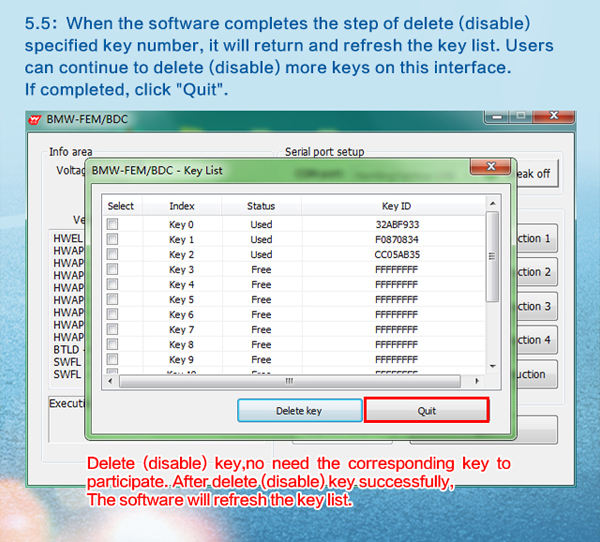Click FFFFFFFF Key ID in Key 5 row
The height and width of the screenshot is (542, 600).
click(x=396, y=300)
